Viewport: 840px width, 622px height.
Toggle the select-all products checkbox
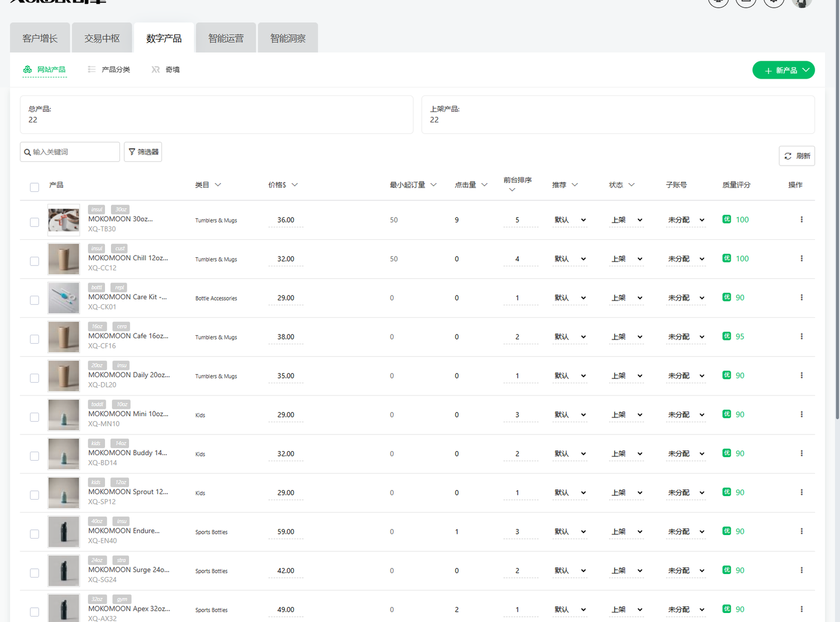35,187
